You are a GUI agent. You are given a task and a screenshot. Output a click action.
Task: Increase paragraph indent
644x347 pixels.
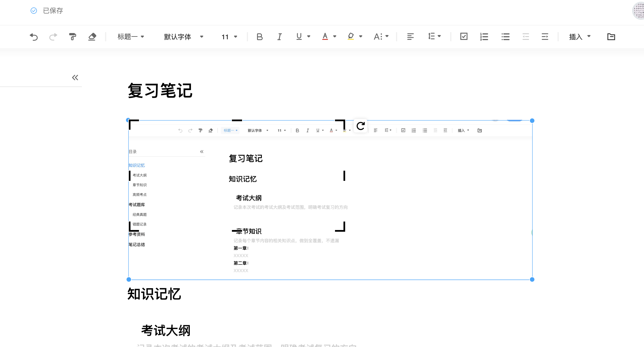pos(545,37)
